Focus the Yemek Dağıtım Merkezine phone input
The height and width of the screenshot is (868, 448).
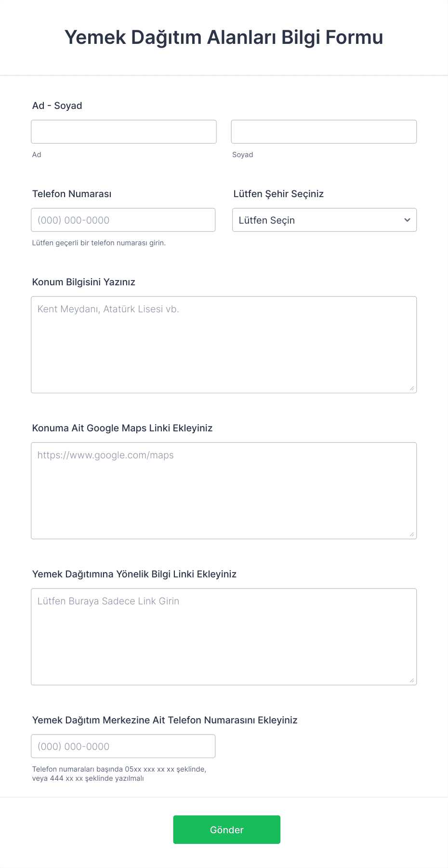pos(123,746)
